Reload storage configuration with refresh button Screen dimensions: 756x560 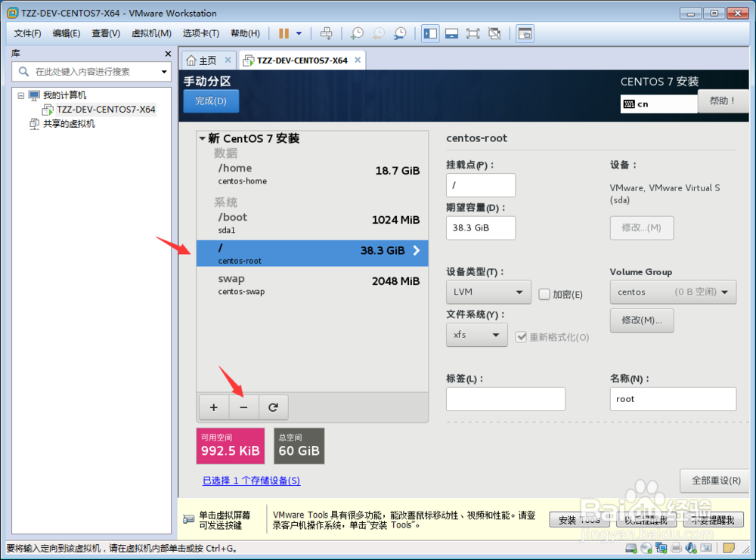click(x=274, y=407)
